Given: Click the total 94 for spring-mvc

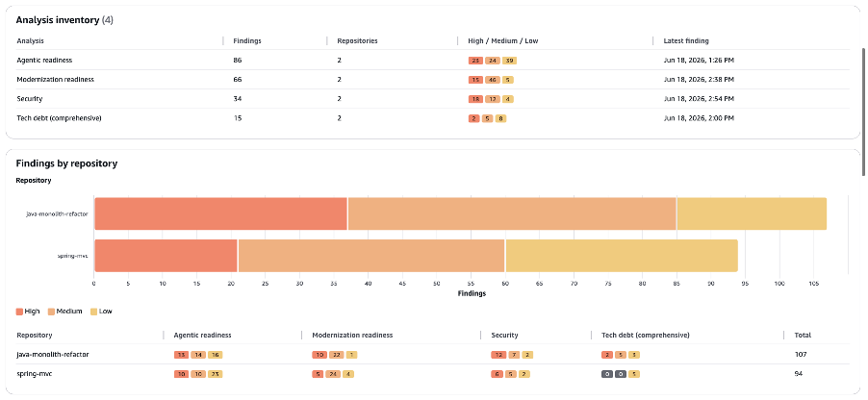Looking at the screenshot, I should tap(799, 374).
